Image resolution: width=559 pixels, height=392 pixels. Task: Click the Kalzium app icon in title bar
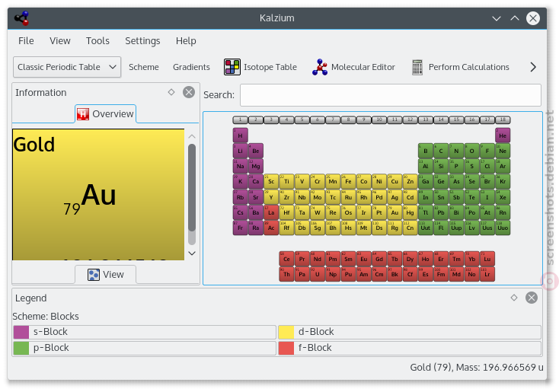(x=22, y=18)
